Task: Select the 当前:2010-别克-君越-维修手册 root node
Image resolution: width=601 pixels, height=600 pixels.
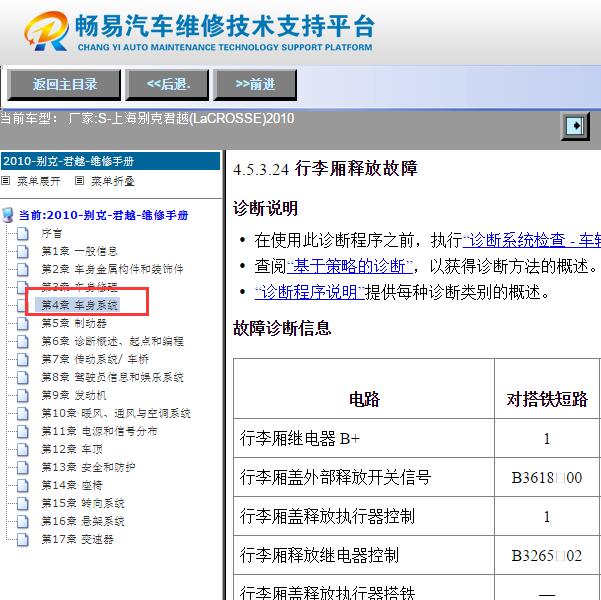Action: (x=103, y=215)
